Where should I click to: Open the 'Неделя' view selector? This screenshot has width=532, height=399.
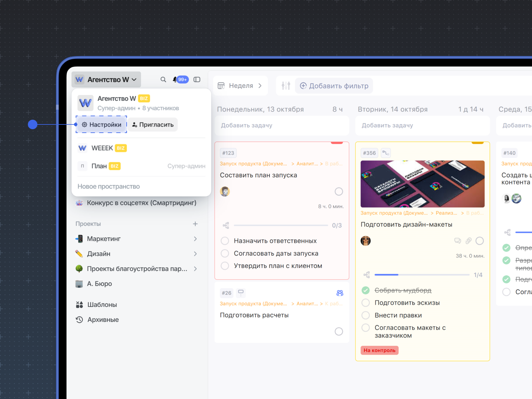(240, 86)
